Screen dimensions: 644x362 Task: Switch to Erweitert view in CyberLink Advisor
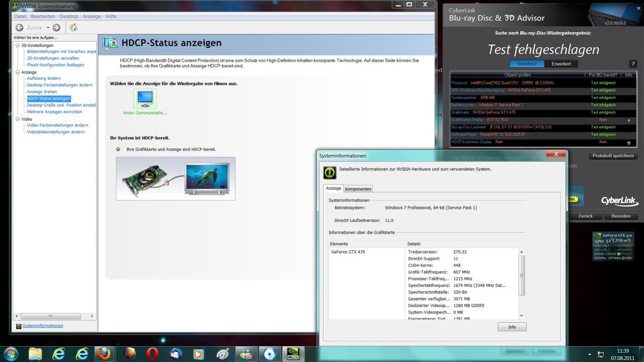coord(561,64)
